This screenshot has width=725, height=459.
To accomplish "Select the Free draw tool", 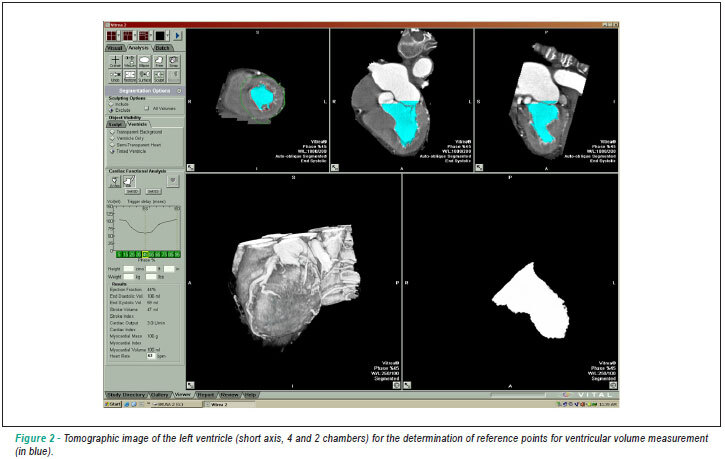I will click(x=159, y=62).
